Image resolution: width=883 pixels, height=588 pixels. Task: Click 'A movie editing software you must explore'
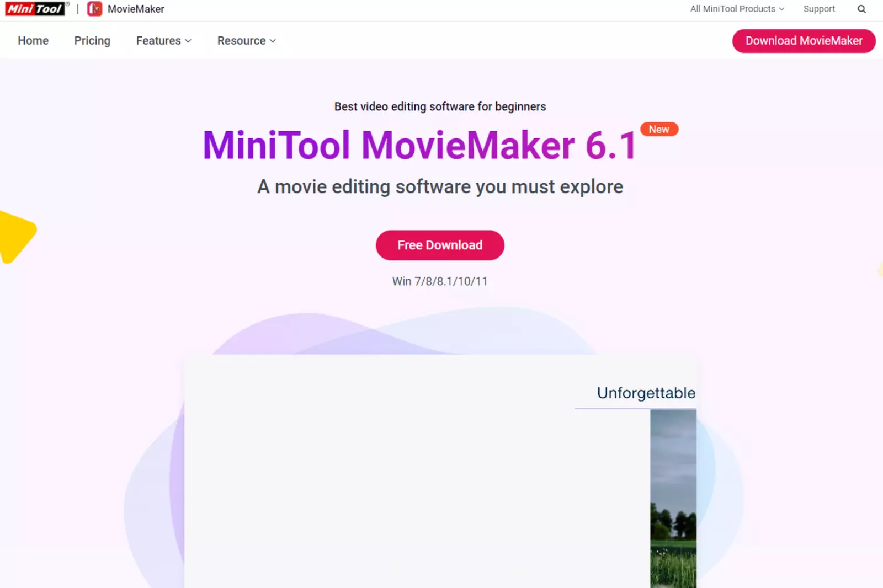[440, 187]
